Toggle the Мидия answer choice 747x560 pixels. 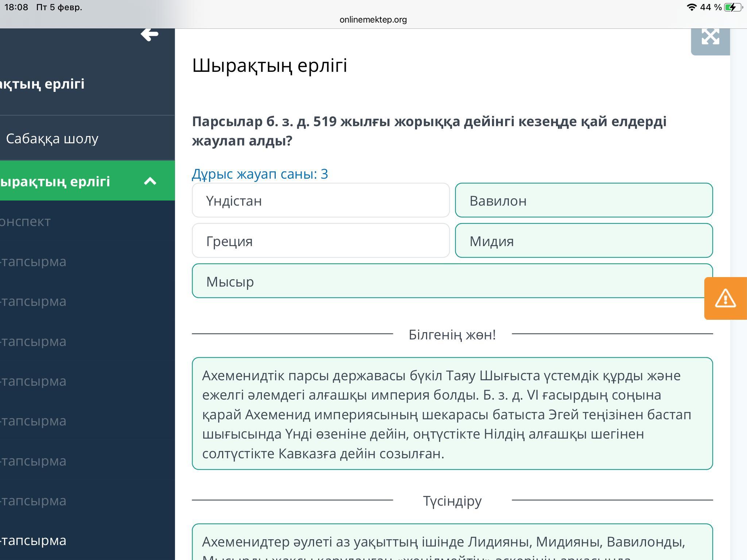584,241
